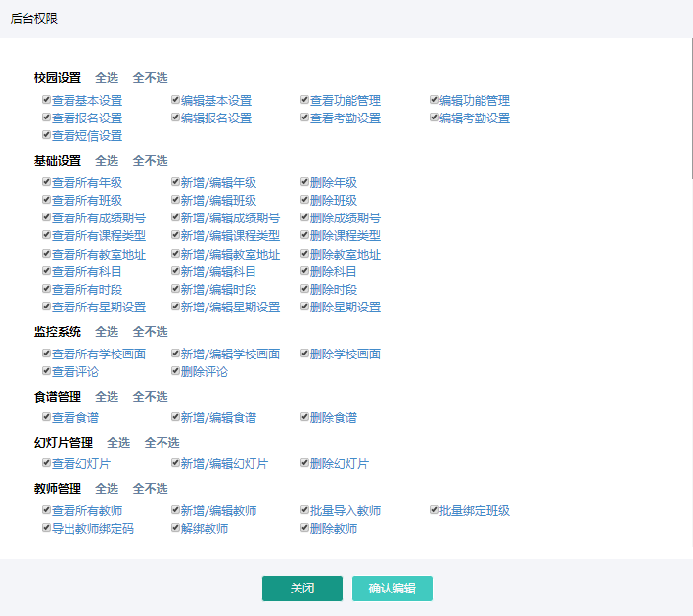693x616 pixels.
Task: Select 全选 for 食谱管理
Action: tap(107, 397)
